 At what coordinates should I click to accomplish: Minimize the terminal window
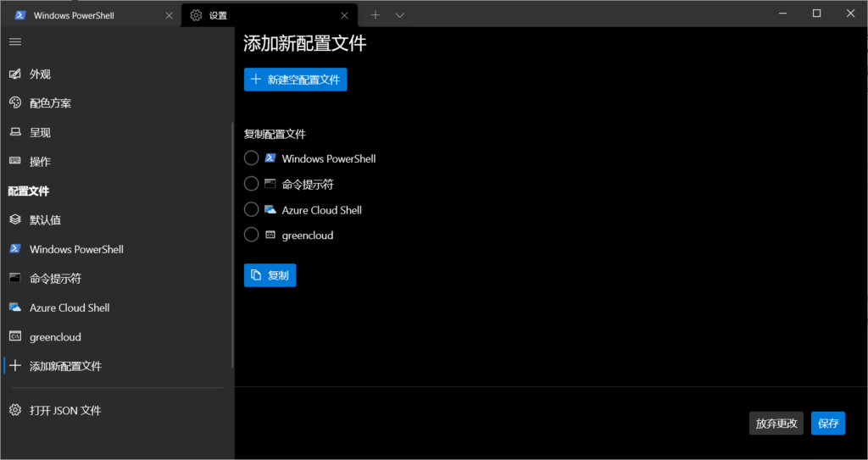[782, 14]
